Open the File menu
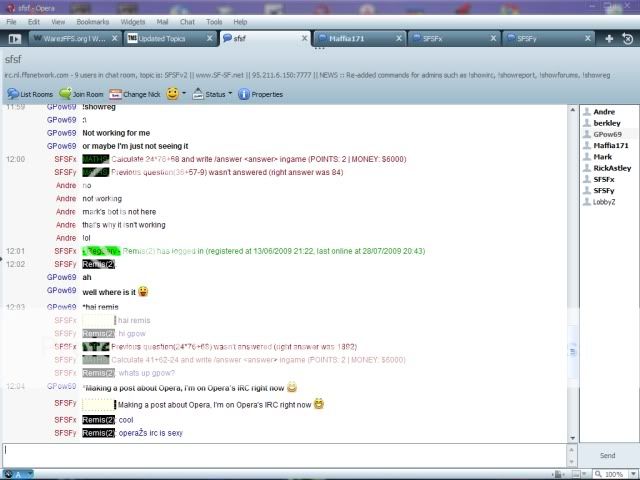The height and width of the screenshot is (480, 640). pyautogui.click(x=11, y=22)
